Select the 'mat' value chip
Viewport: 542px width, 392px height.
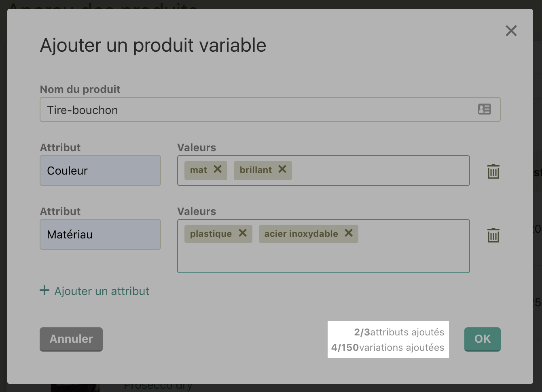[x=199, y=170]
